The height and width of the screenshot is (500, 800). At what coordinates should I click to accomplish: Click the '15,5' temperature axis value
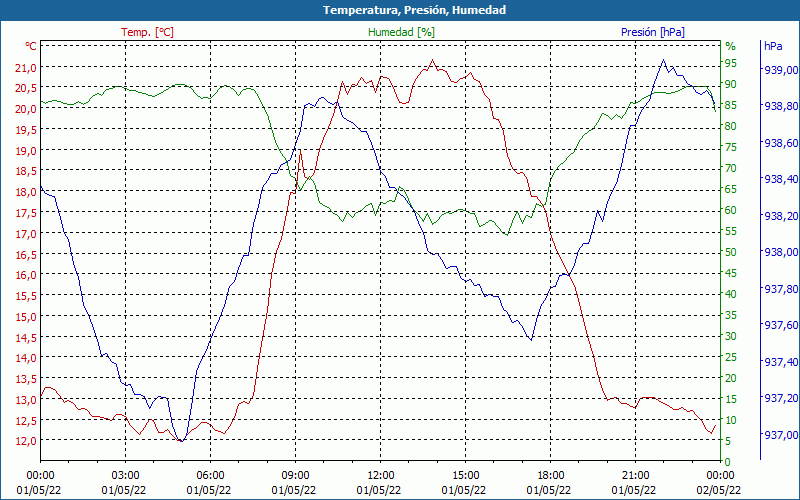[x=26, y=295]
